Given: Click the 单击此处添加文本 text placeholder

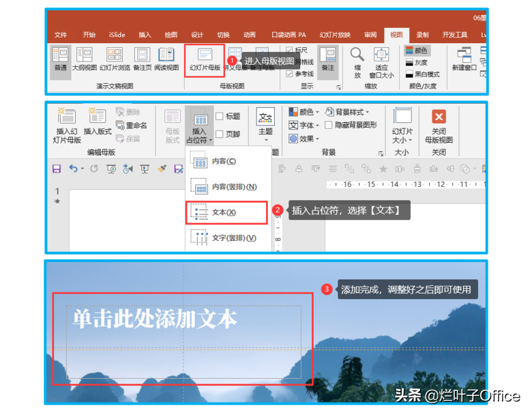Looking at the screenshot, I should click(183, 341).
